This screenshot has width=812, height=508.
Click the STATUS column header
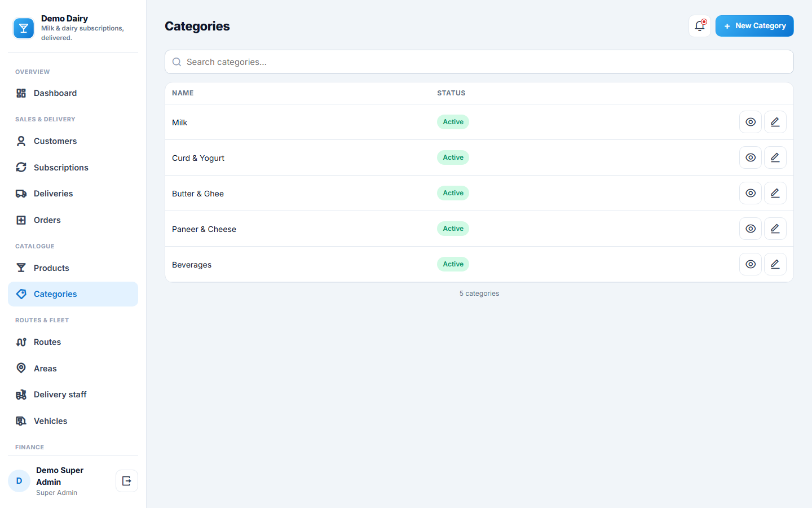pyautogui.click(x=451, y=93)
